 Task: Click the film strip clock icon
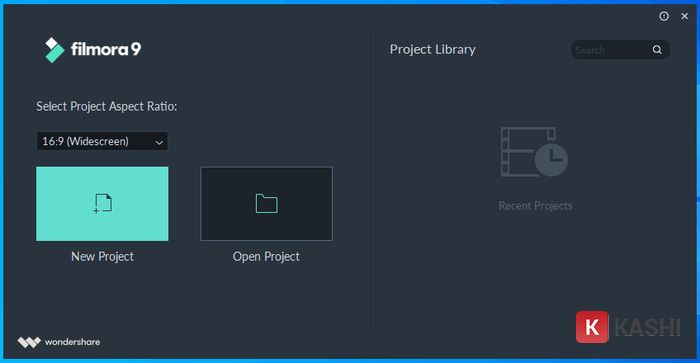(534, 152)
